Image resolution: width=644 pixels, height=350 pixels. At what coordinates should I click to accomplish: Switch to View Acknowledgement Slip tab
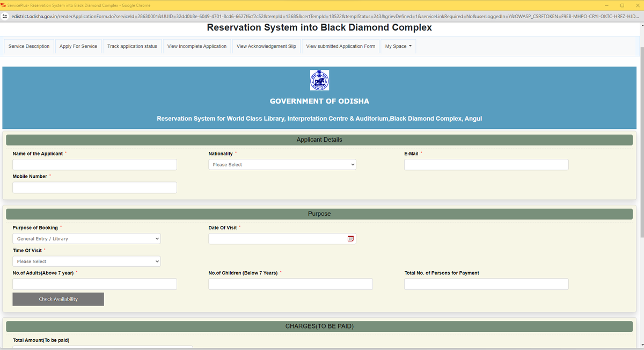click(x=266, y=46)
